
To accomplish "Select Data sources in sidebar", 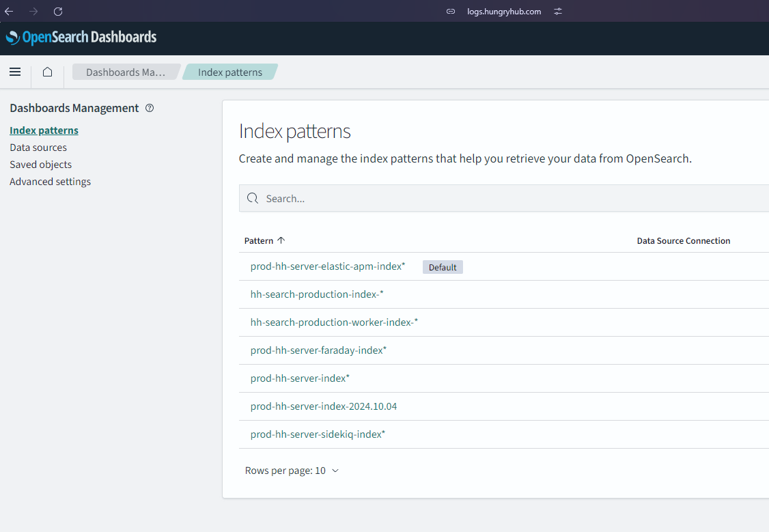I will [x=38, y=148].
